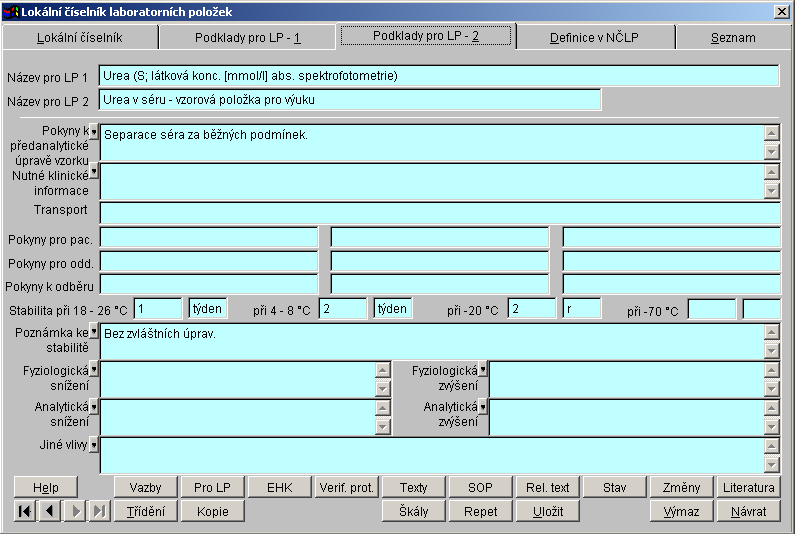Select the Seznam tab
Viewport: 795px width, 534px height.
(x=732, y=38)
